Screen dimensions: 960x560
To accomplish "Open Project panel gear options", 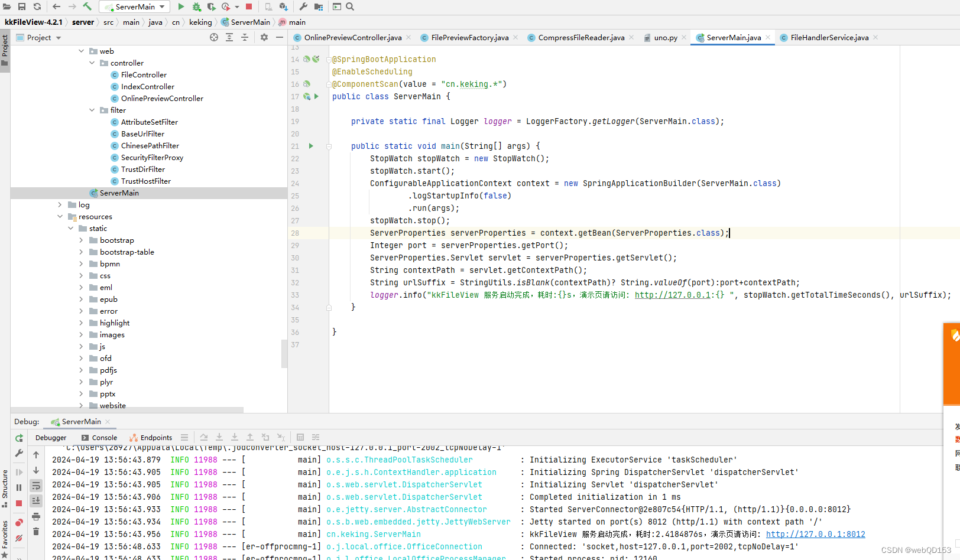I will point(264,37).
